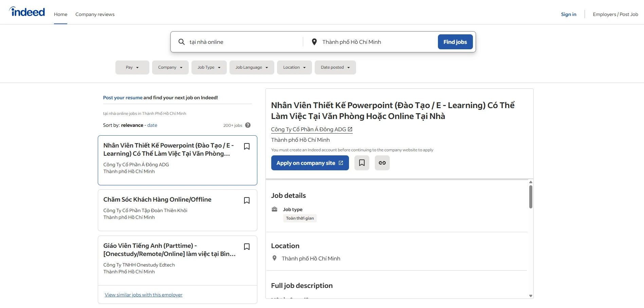Open the Date posted filter dropdown

(335, 67)
